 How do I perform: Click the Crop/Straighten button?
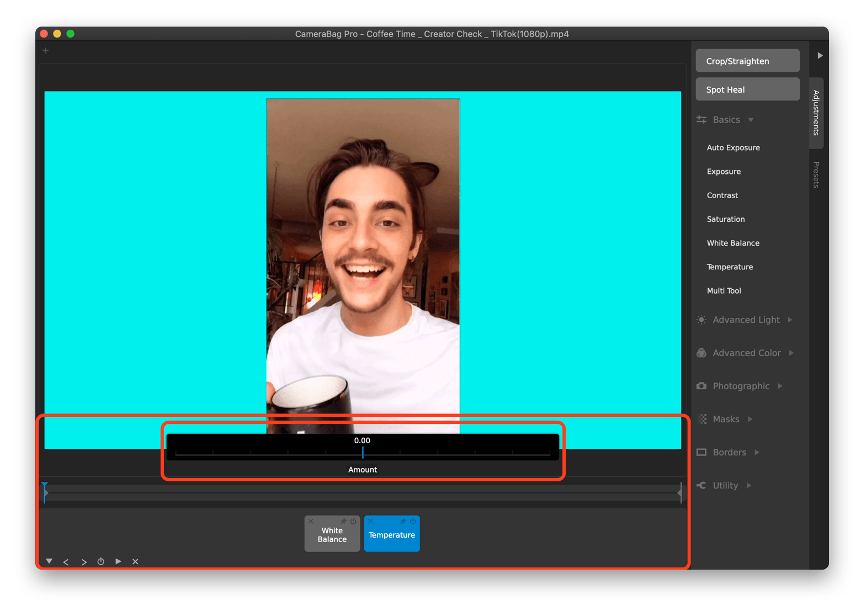747,61
